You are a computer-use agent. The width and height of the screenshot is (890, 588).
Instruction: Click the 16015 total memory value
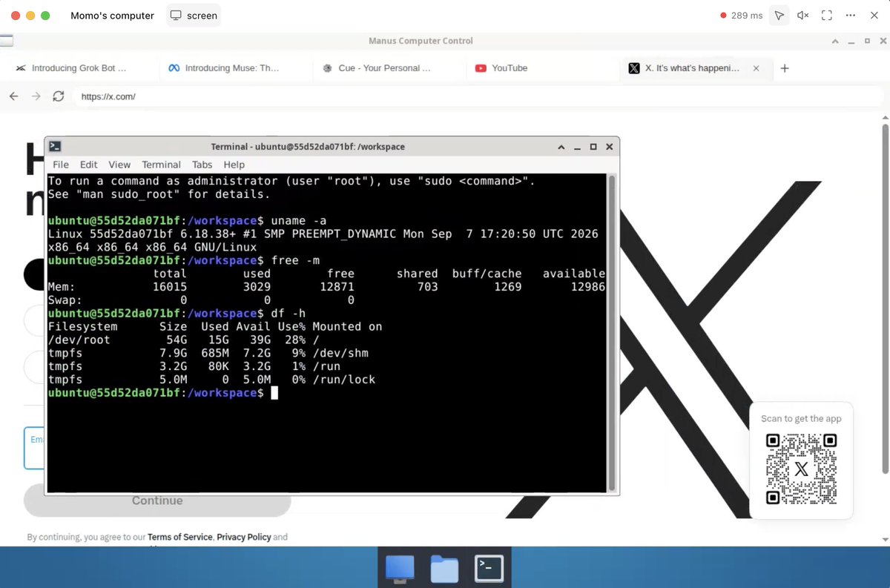point(170,287)
